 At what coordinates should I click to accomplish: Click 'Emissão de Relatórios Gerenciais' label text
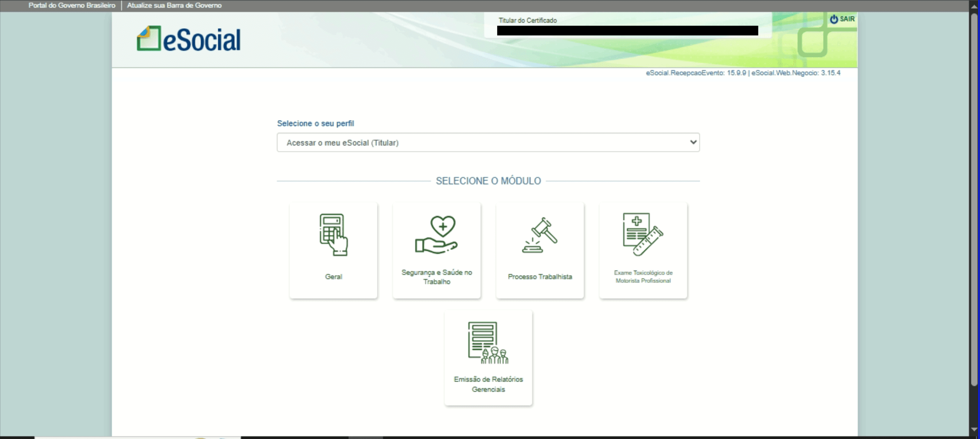pyautogui.click(x=488, y=384)
